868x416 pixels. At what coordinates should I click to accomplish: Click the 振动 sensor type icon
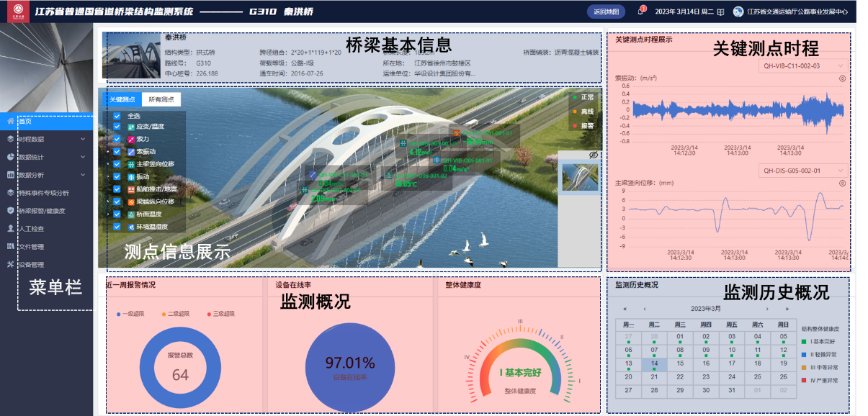pyautogui.click(x=131, y=176)
